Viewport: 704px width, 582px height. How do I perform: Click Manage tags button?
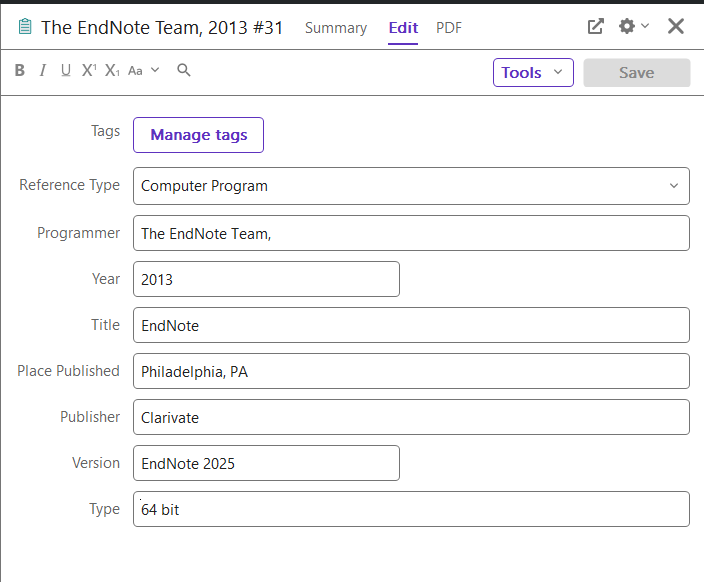click(x=198, y=135)
